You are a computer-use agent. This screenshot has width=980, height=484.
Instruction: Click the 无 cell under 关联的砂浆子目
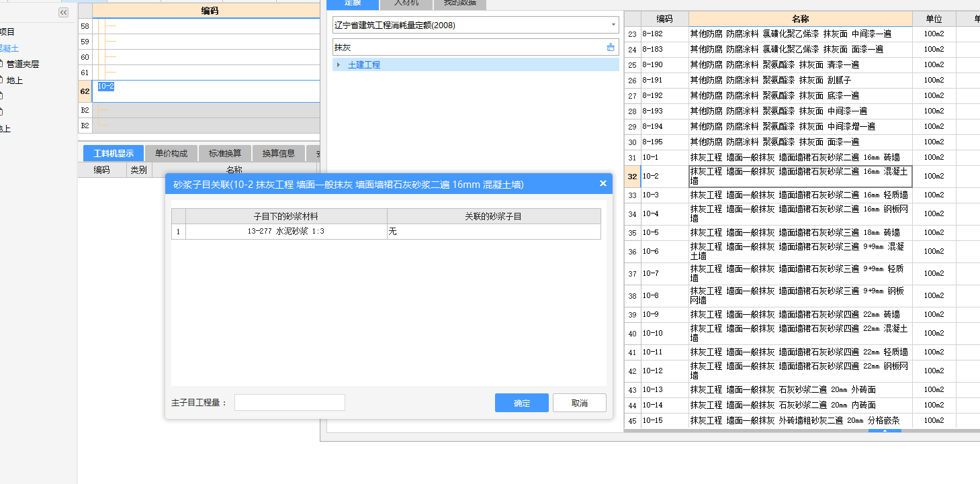[494, 232]
